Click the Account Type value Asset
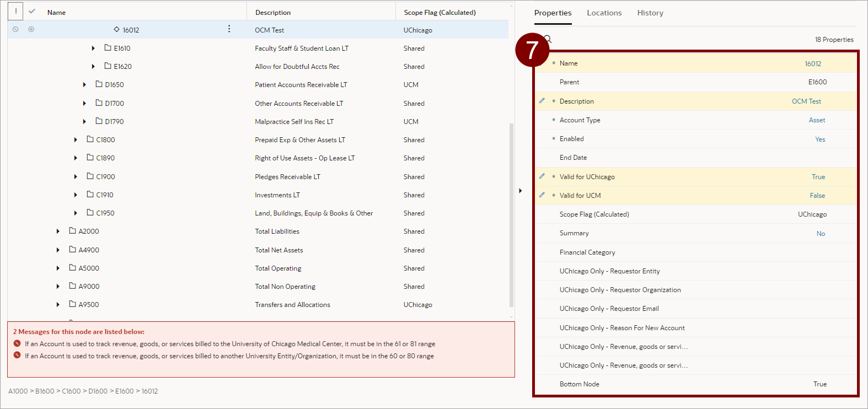868x409 pixels. [x=817, y=120]
